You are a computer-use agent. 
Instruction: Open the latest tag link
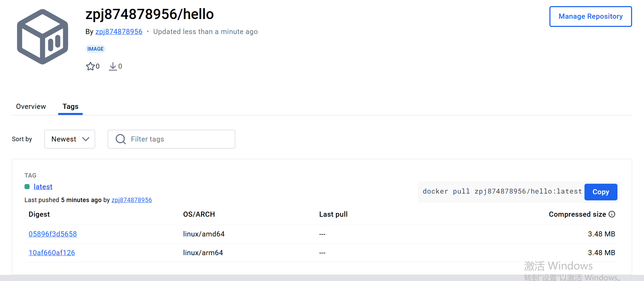coord(43,187)
